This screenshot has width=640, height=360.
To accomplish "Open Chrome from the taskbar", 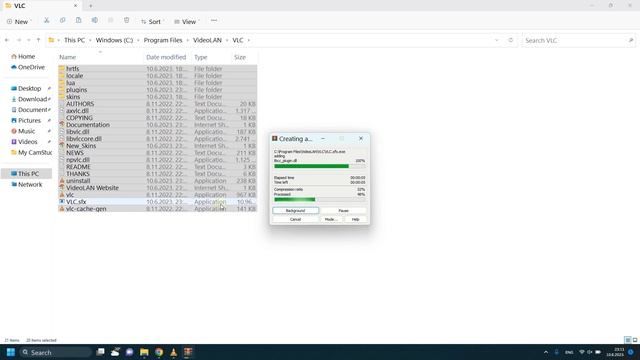I will pos(159,352).
